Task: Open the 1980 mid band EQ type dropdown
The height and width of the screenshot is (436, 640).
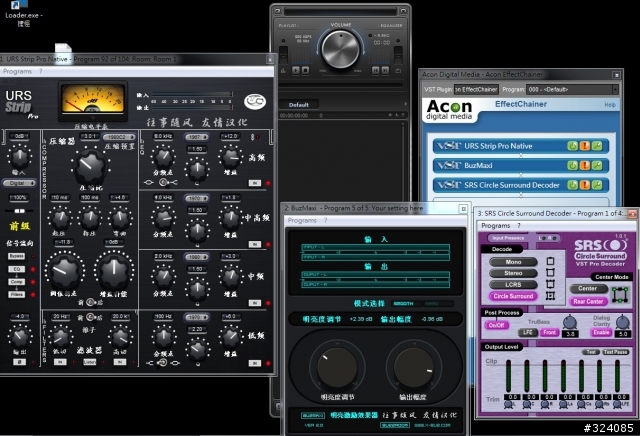Action: (197, 257)
